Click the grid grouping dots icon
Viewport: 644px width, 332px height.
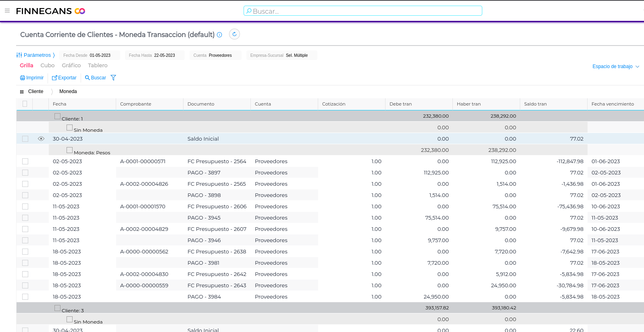tap(22, 92)
